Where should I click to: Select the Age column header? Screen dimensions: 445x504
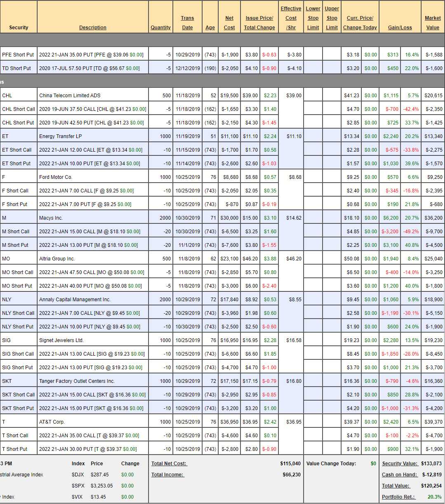(x=210, y=28)
